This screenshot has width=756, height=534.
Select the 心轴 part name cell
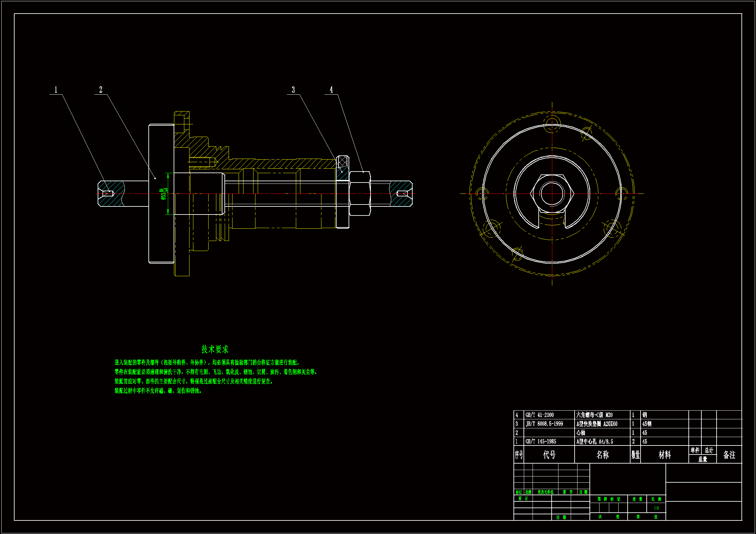click(x=581, y=433)
